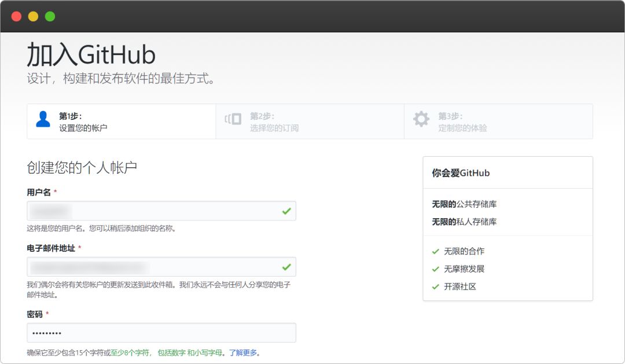This screenshot has width=625, height=364.
Task: Focus the 密码 input field
Action: click(x=161, y=333)
